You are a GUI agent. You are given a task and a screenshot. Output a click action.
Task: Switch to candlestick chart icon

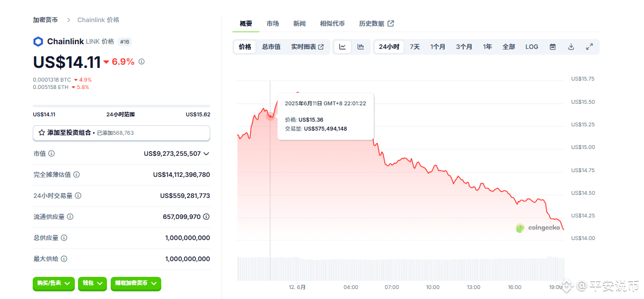(x=360, y=47)
